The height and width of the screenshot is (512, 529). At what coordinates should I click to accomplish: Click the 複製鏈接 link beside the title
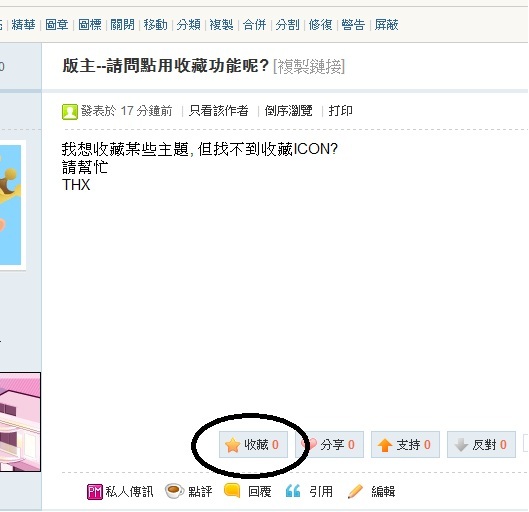pyautogui.click(x=309, y=66)
